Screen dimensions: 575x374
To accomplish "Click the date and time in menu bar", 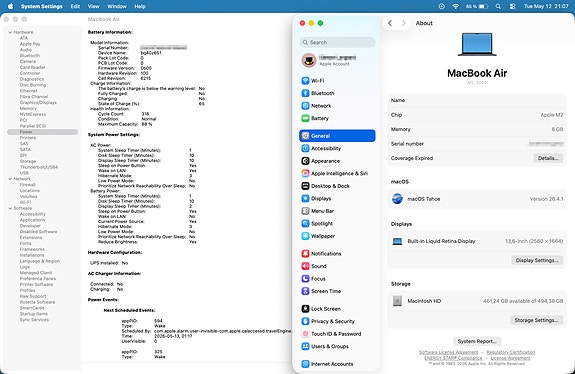I will point(546,6).
